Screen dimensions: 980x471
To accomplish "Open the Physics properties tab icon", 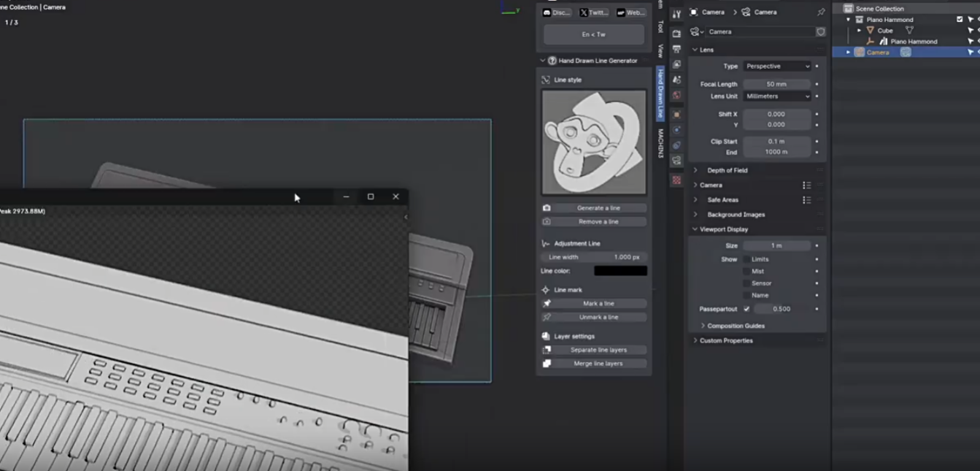I will (676, 130).
